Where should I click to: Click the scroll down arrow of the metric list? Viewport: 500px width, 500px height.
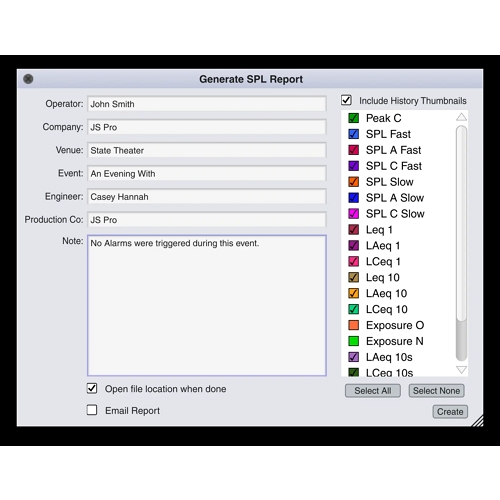pyautogui.click(x=462, y=370)
